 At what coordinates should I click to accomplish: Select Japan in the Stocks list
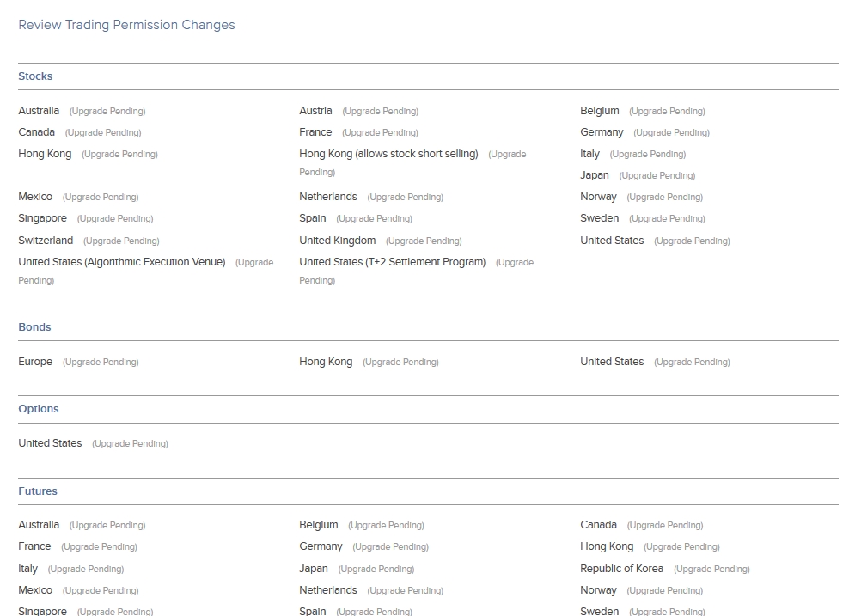595,175
